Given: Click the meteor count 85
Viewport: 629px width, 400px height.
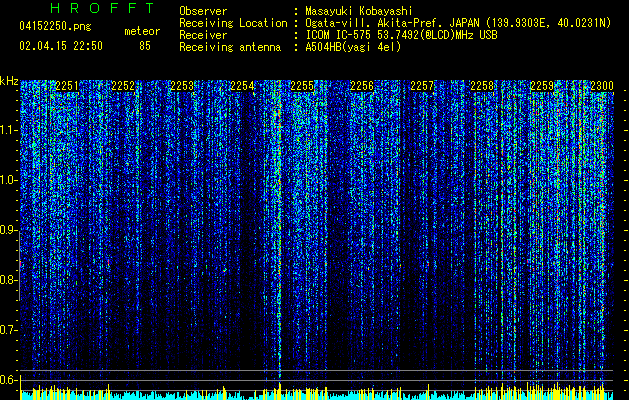Looking at the screenshot, I should click(x=145, y=46).
